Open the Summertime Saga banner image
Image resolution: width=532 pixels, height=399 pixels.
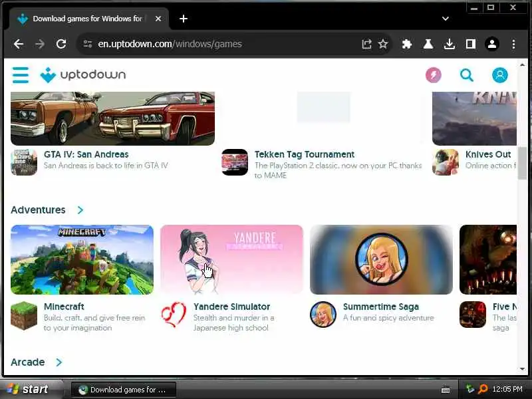381,259
